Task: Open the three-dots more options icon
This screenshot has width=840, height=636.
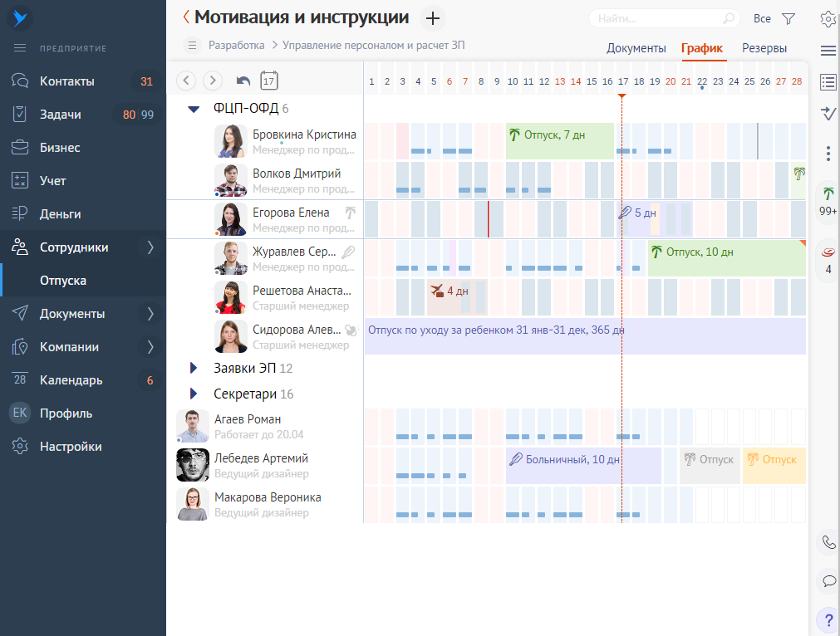Action: coord(827,152)
